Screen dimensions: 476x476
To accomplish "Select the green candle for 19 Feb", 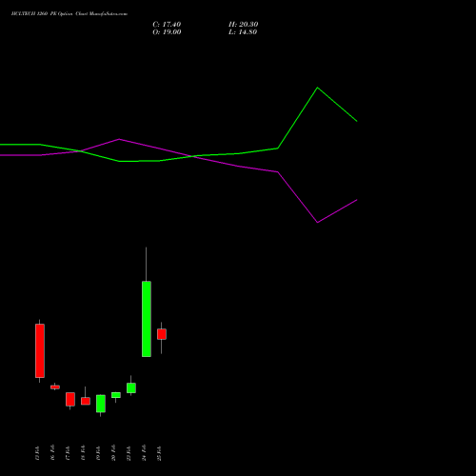I will (x=101, y=404).
